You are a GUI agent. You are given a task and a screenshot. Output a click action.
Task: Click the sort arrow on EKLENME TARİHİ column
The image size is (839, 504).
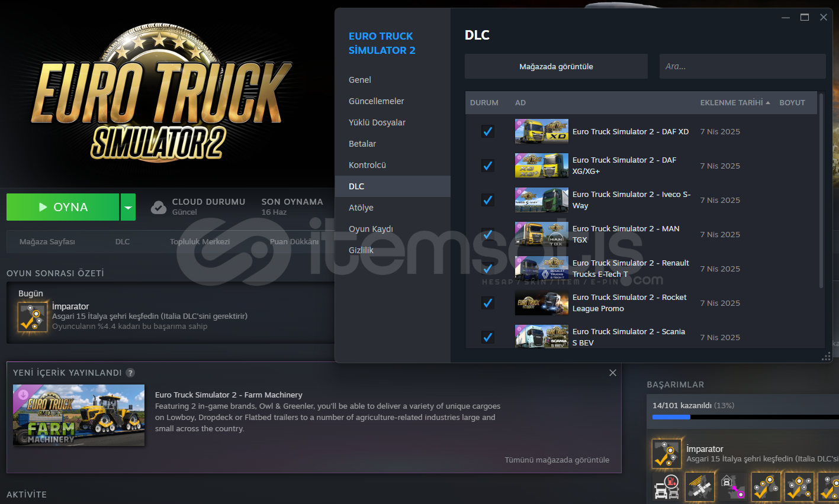pos(768,102)
